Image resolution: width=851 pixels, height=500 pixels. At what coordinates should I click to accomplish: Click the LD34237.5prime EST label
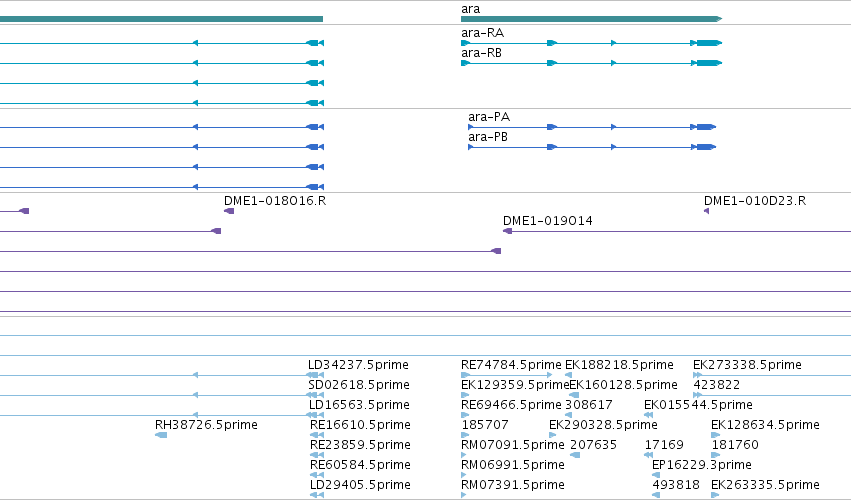point(358,365)
